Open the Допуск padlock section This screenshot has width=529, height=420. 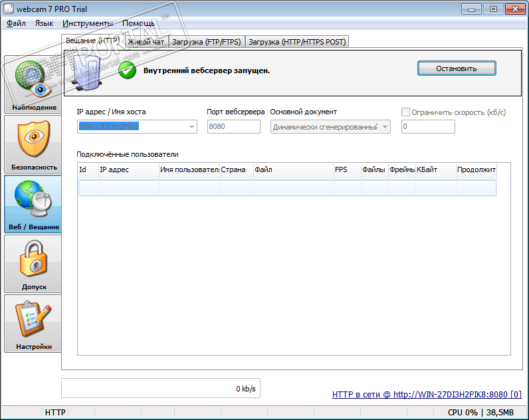33,263
